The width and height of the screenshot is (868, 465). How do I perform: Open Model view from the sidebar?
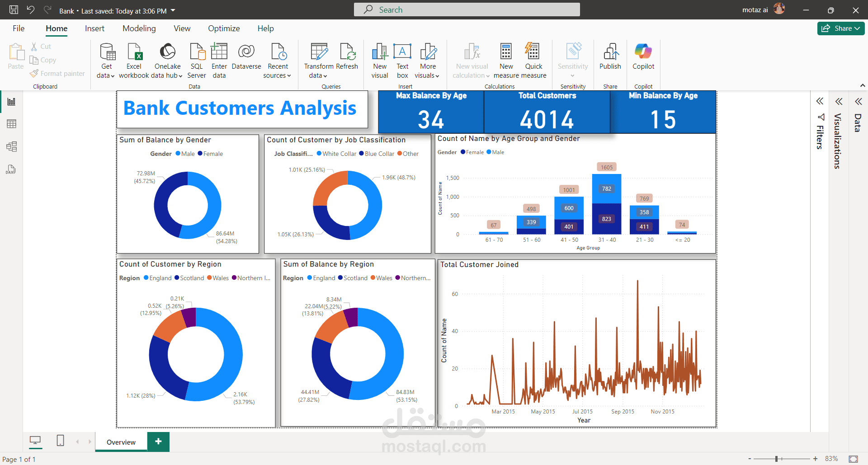(11, 146)
